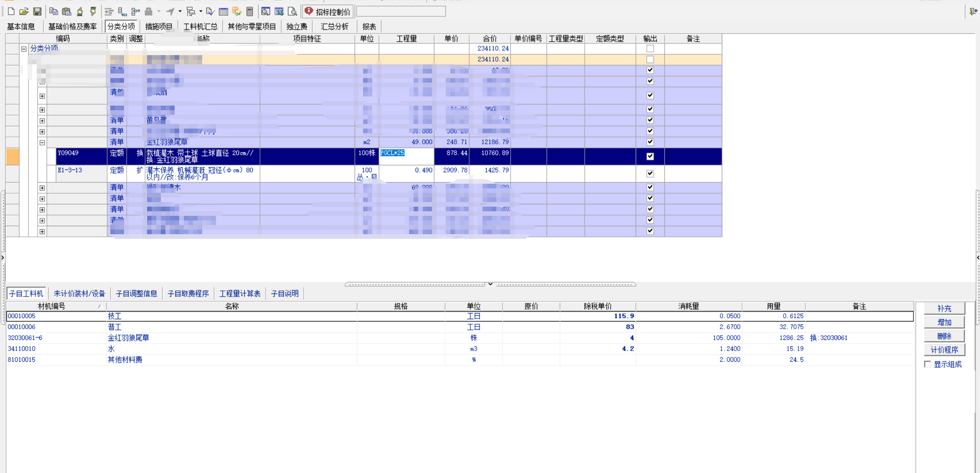The height and width of the screenshot is (473, 980).
Task: Save the project using the floppy disk icon
Action: 37,11
